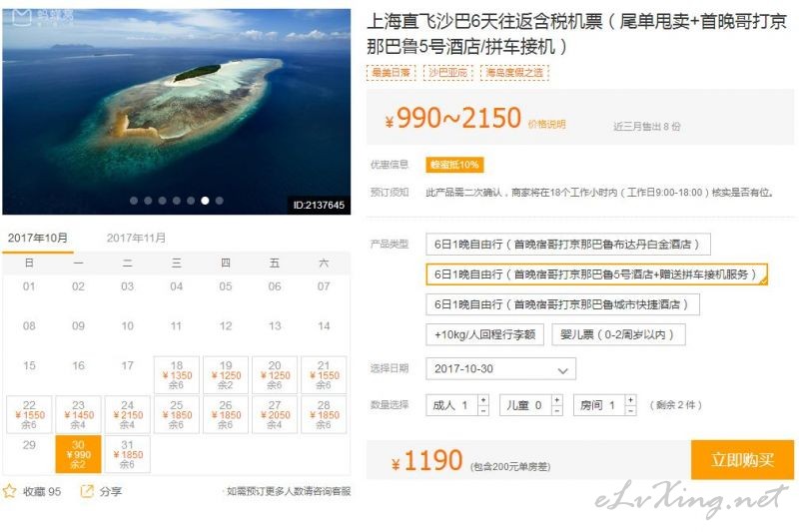
Task: Click the share arrow icon
Action: tap(87, 491)
